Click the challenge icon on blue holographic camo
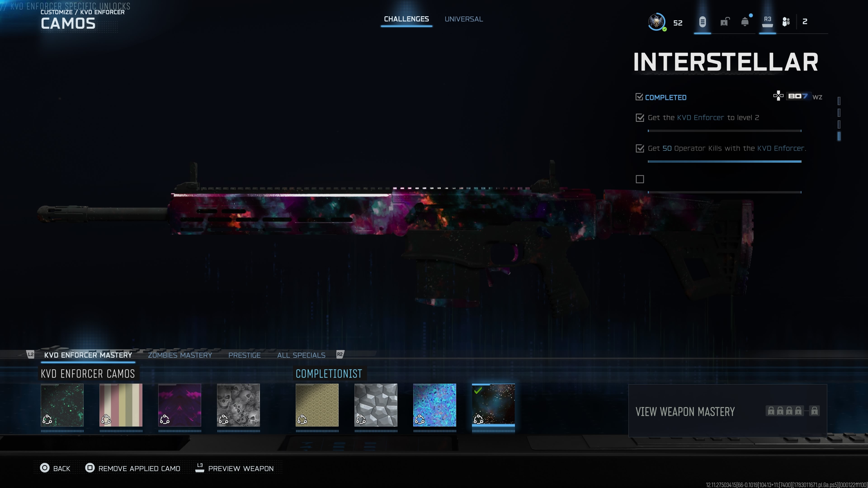 [x=420, y=419]
